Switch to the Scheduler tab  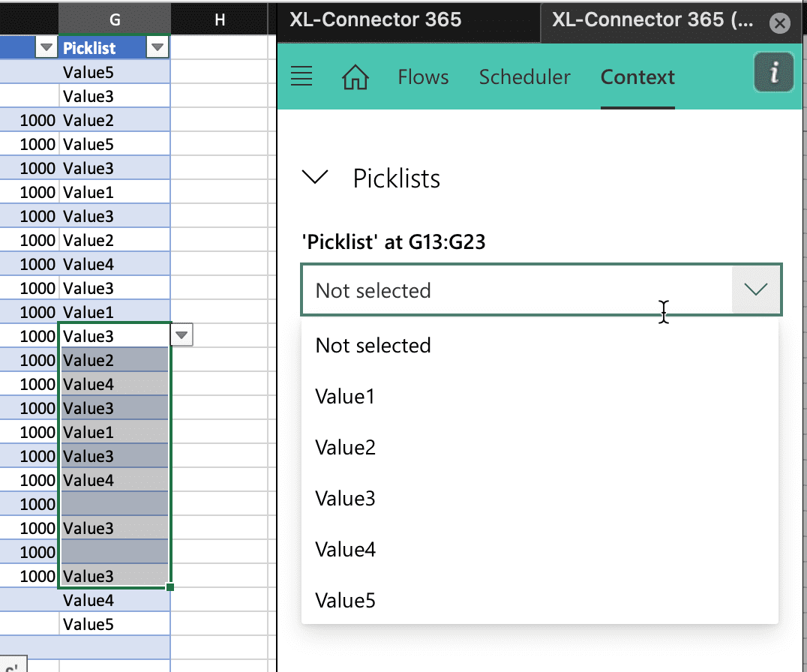click(524, 76)
